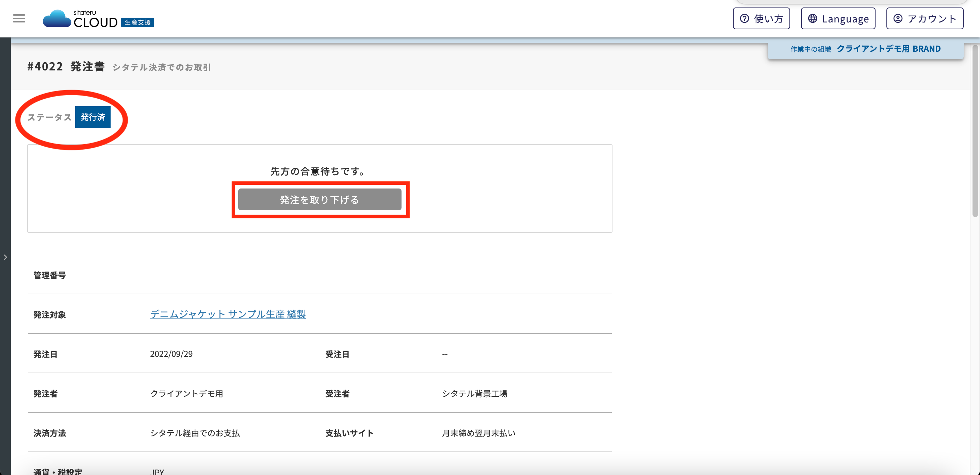Click the クライアントデモ用 BRAND organization label

pyautogui.click(x=888, y=49)
